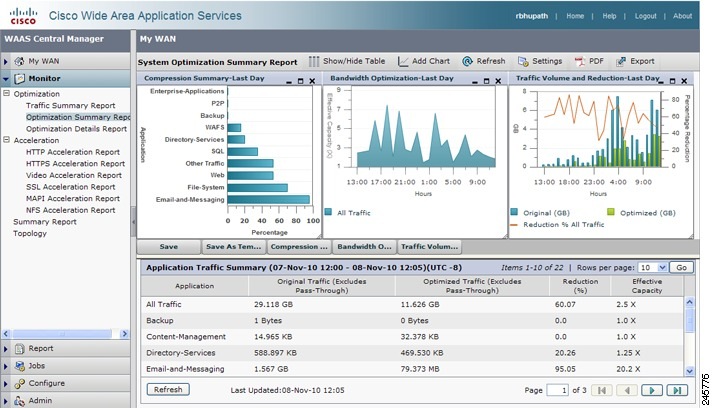Collapse the Acceleration tree node
This screenshot has width=712, height=408.
pos(6,140)
